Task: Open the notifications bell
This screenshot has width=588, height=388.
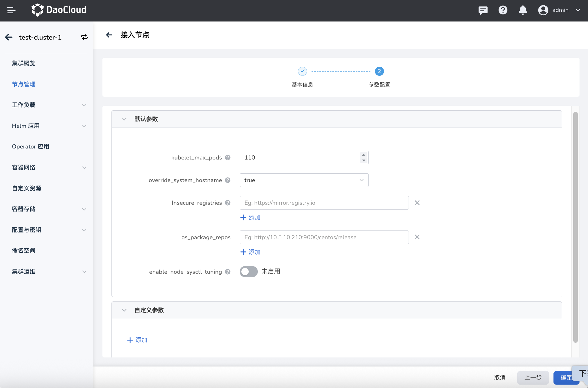Action: [523, 10]
